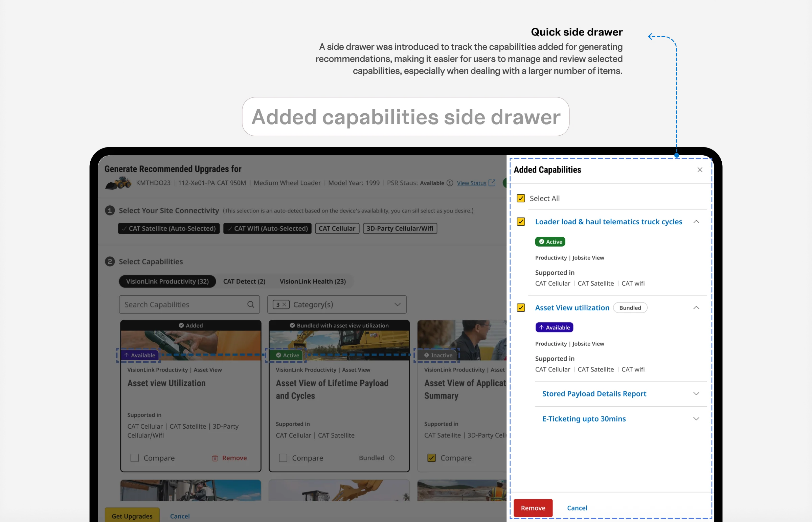812x522 pixels.
Task: Click Cancel in the Added Capabilities drawer
Action: pos(577,508)
